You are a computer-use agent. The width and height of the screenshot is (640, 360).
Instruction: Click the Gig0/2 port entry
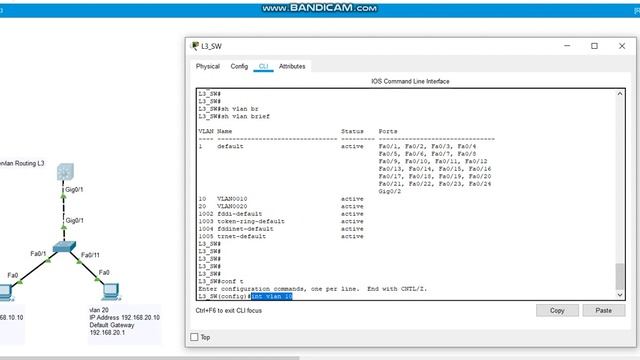pyautogui.click(x=390, y=191)
